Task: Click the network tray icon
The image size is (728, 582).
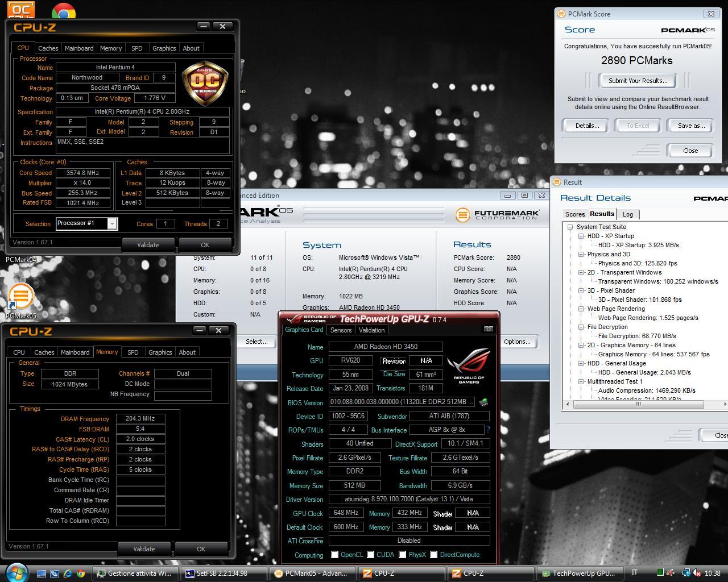Action: [686, 573]
